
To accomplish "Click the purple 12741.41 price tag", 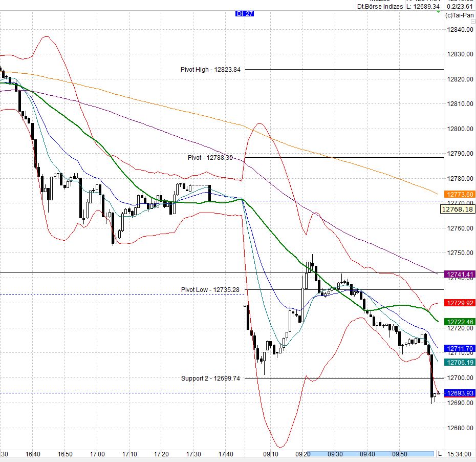I will (460, 275).
